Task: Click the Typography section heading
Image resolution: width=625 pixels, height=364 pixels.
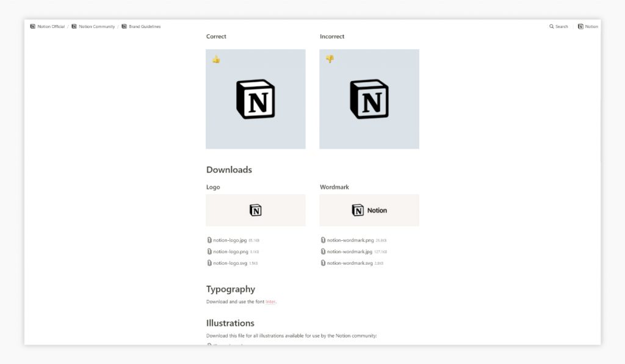Action: (x=231, y=289)
